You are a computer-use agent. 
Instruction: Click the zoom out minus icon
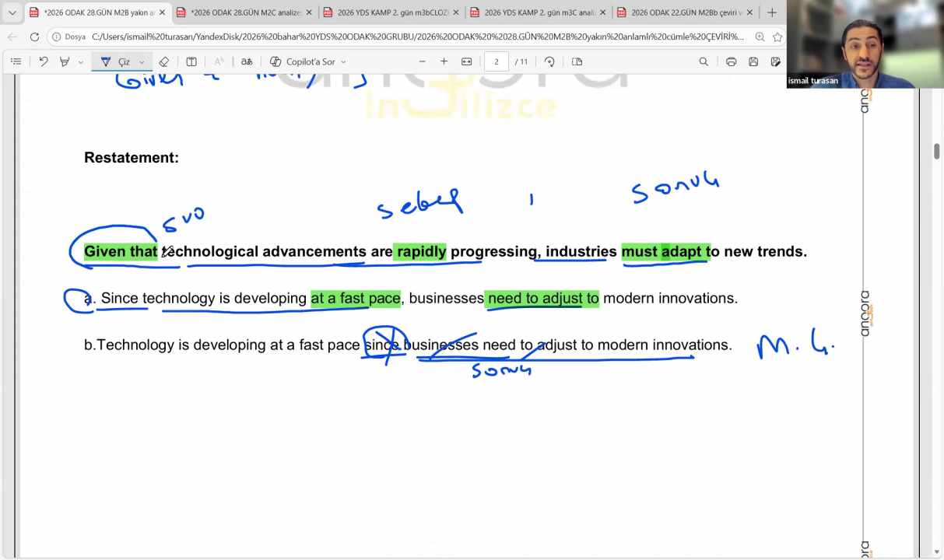click(x=423, y=61)
